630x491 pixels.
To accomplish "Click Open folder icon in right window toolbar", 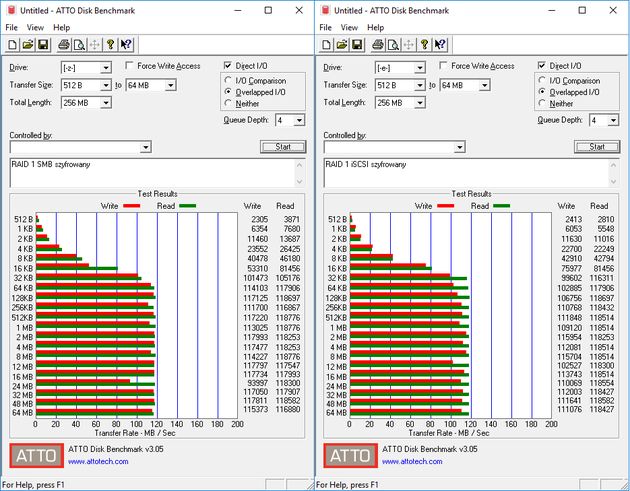I will coord(342,45).
